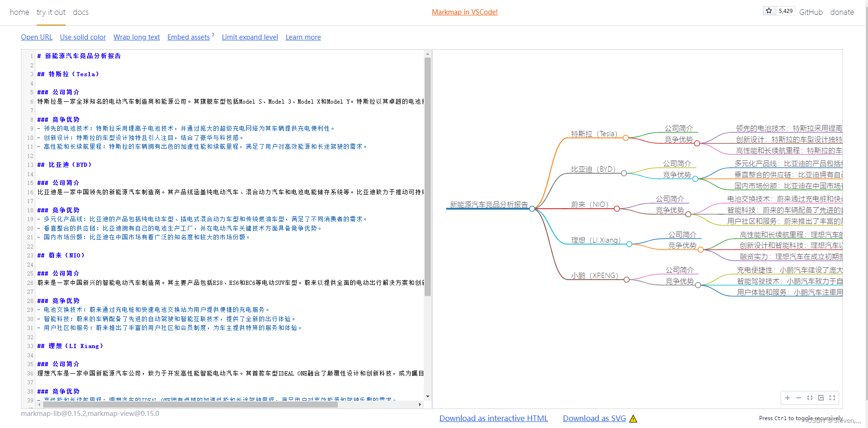
Task: Collapse the 理想 (LI Xiang) node circle
Action: point(629,244)
